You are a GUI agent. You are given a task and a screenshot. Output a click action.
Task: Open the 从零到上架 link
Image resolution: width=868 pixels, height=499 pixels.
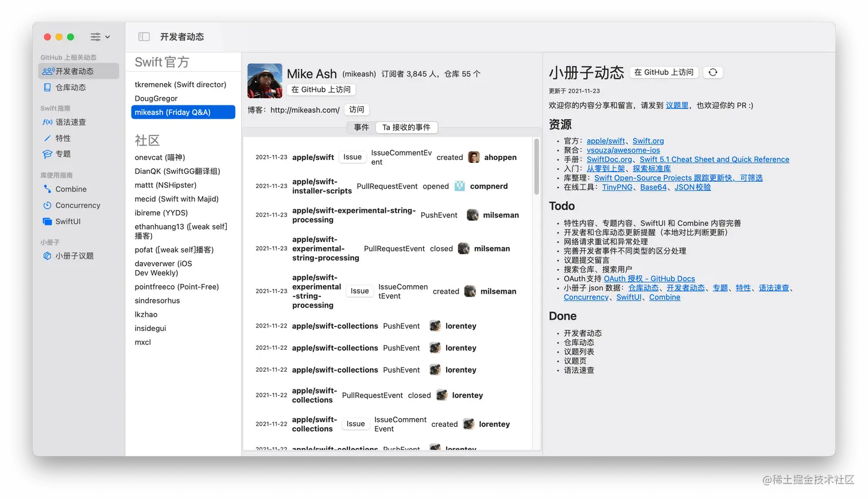pyautogui.click(x=606, y=169)
